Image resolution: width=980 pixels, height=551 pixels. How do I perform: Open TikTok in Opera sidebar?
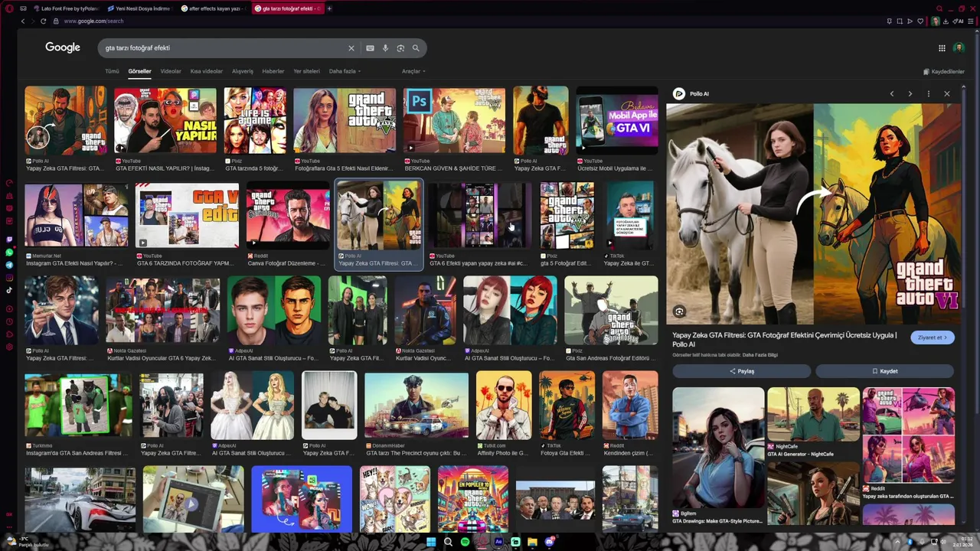coord(9,290)
